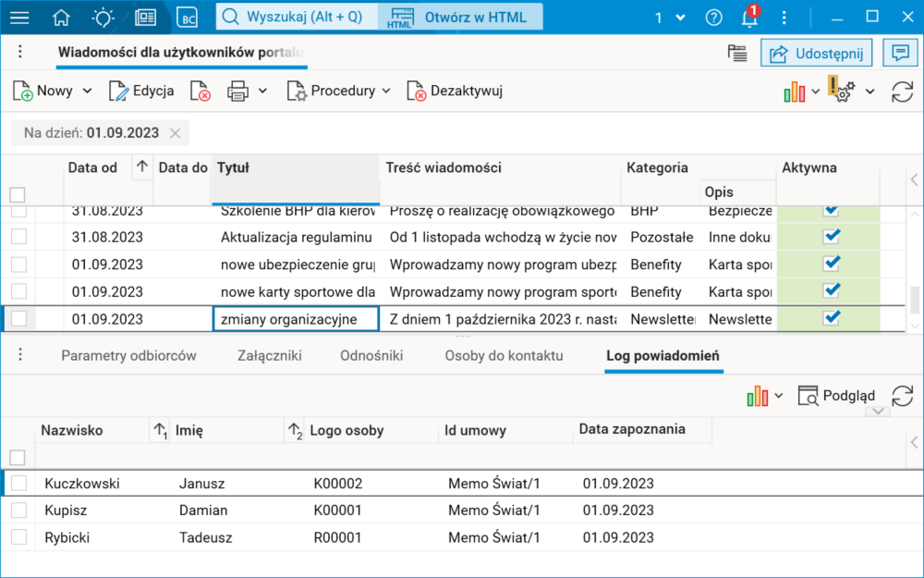Click the Home icon in the top bar

coord(62,16)
